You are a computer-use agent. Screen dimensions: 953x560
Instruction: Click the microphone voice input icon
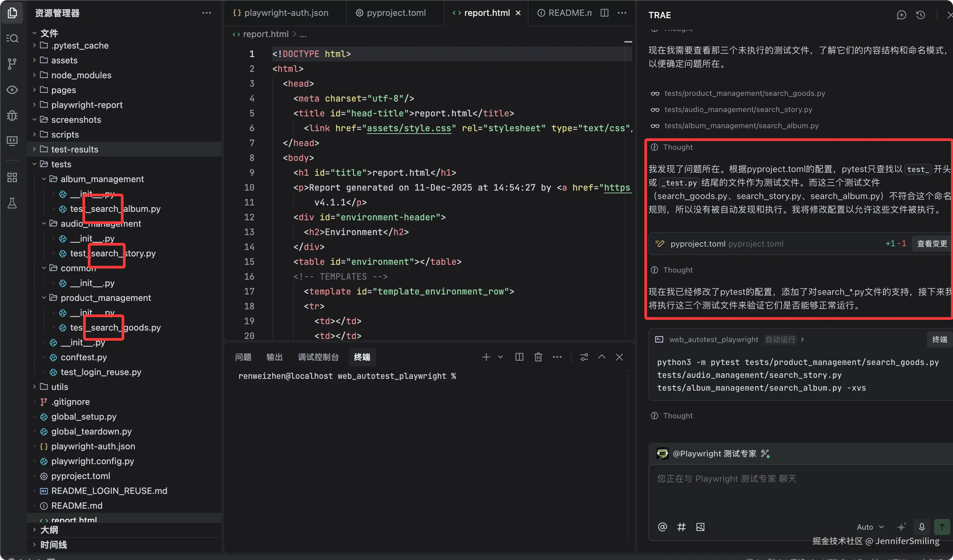click(922, 527)
